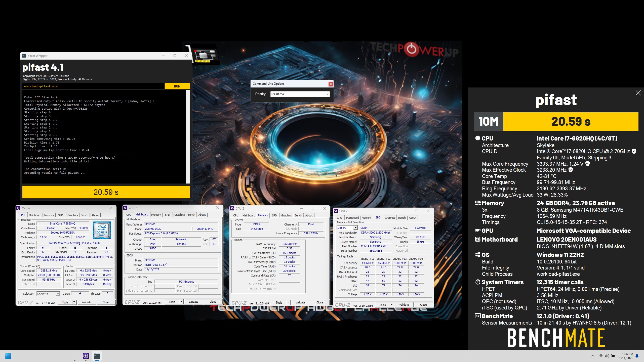Open the battery tray icon
The image size is (644, 362).
pyautogui.click(x=613, y=356)
